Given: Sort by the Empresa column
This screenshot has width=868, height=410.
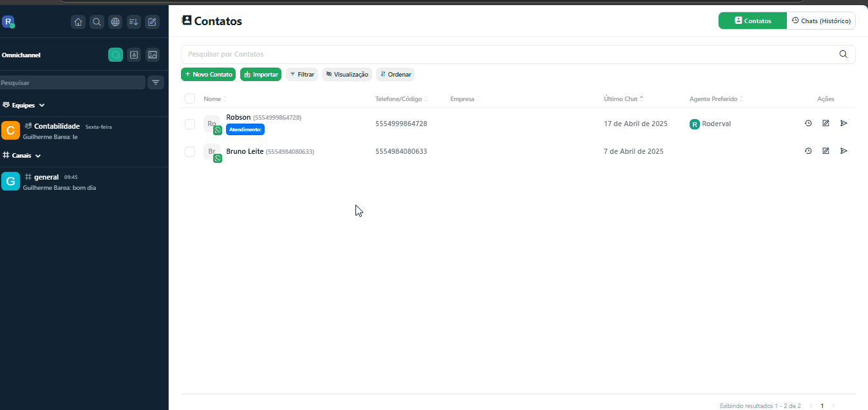Looking at the screenshot, I should click(x=465, y=99).
